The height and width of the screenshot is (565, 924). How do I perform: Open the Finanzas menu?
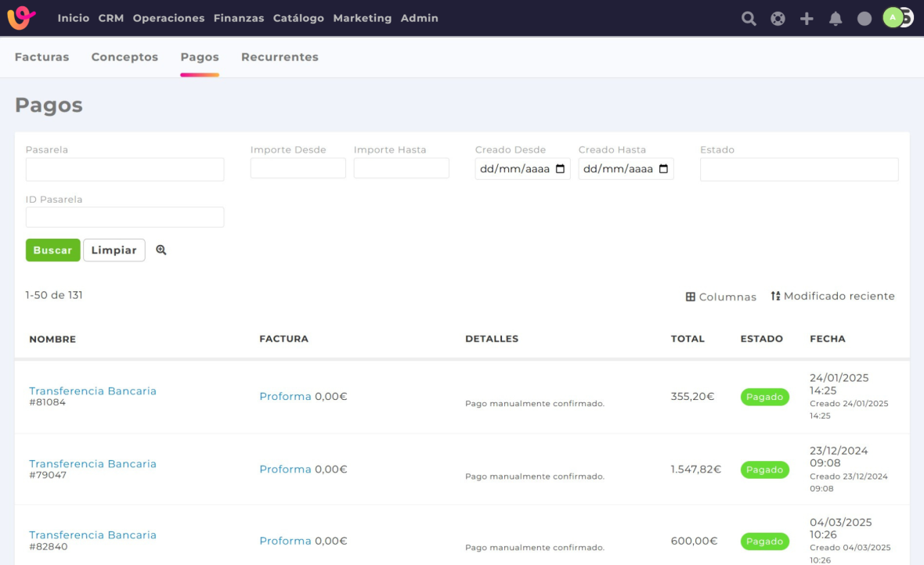pos(239,18)
